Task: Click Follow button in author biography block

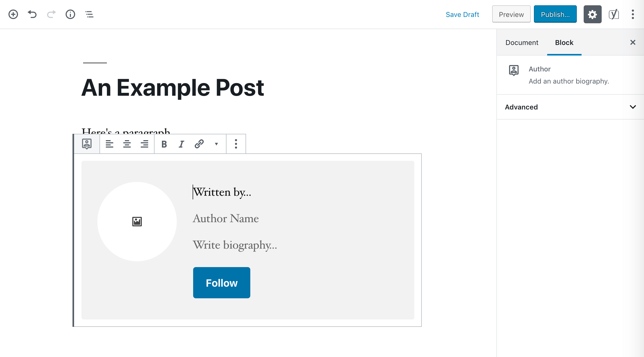Action: [221, 282]
